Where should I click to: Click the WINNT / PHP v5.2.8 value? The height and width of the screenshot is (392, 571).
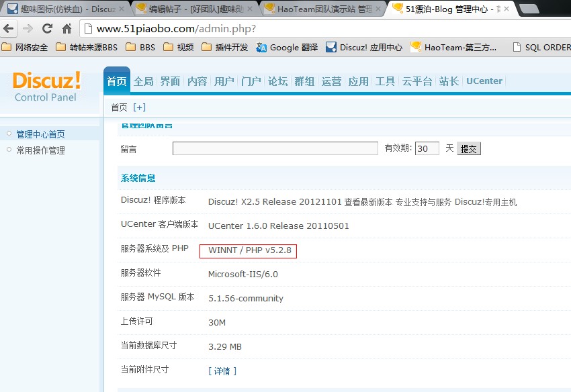[x=250, y=250]
